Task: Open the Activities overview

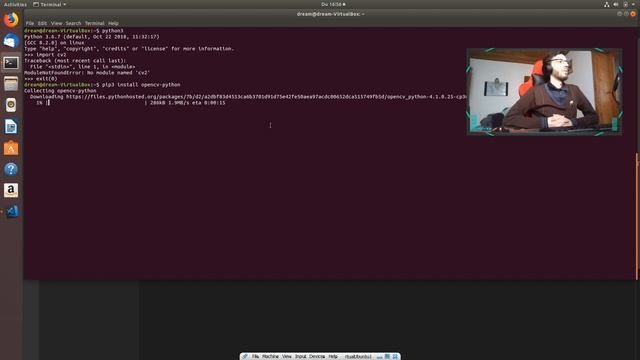Action: (15, 4)
